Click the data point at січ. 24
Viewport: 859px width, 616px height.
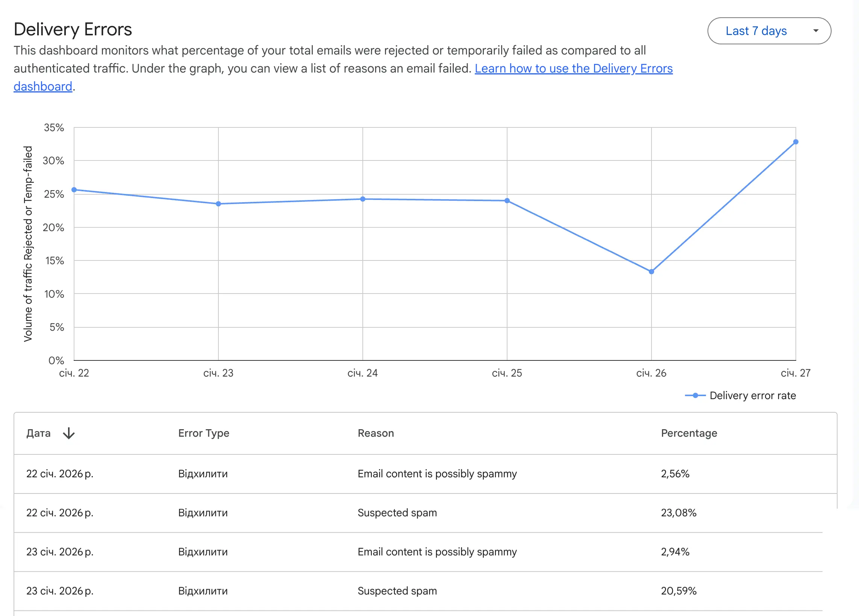pos(363,198)
